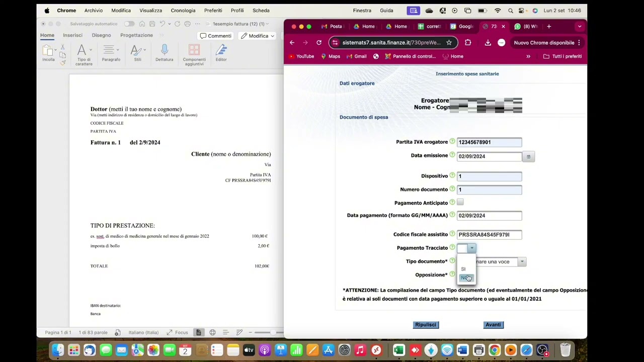The image size is (644, 362).
Task: Launch the Editor tool in Word
Action: (x=221, y=53)
